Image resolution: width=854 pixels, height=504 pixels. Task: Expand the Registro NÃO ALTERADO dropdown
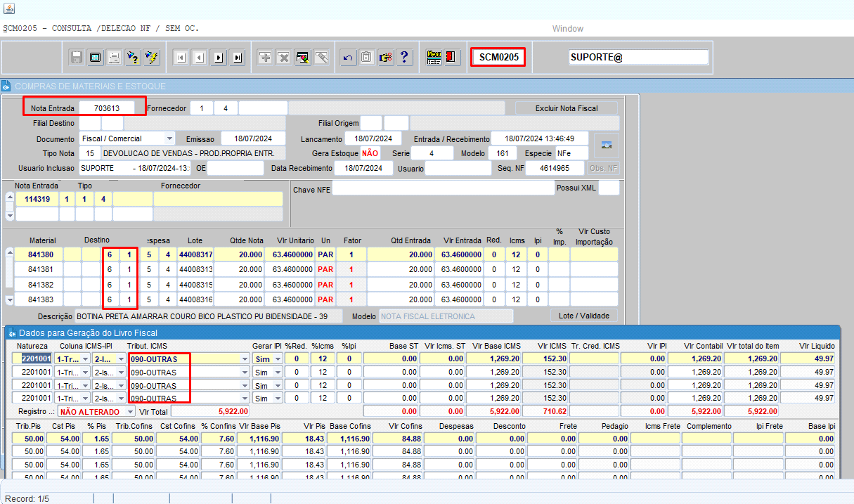tap(130, 412)
